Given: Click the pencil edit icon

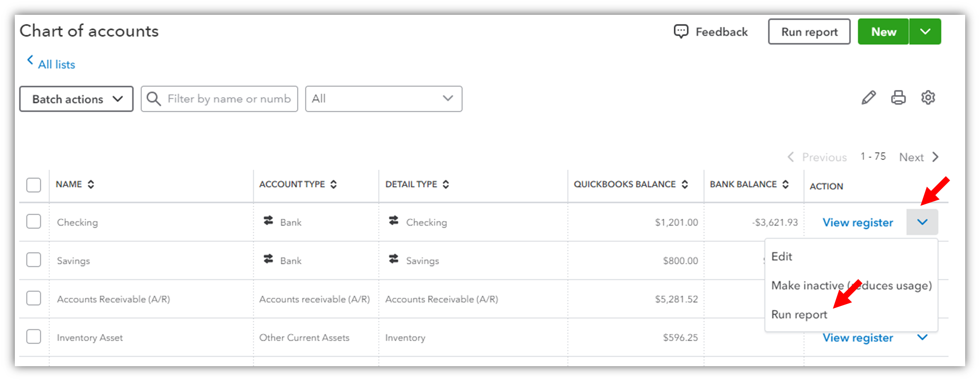Looking at the screenshot, I should [x=868, y=98].
